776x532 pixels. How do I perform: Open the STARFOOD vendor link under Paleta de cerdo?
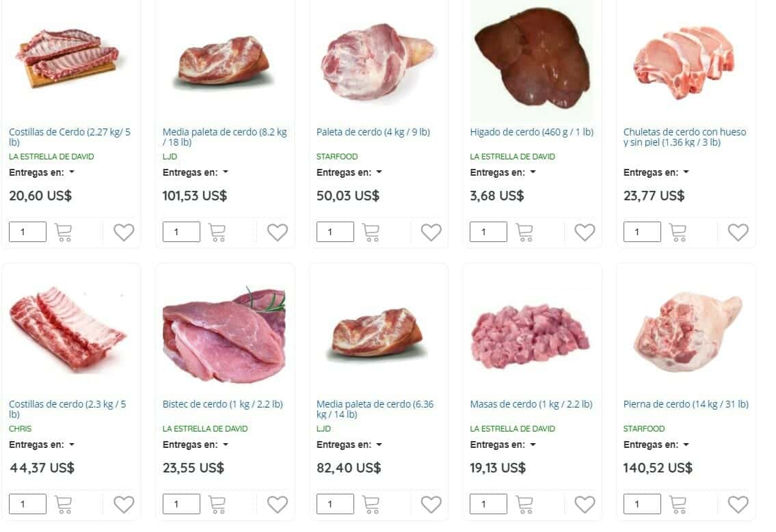point(337,157)
